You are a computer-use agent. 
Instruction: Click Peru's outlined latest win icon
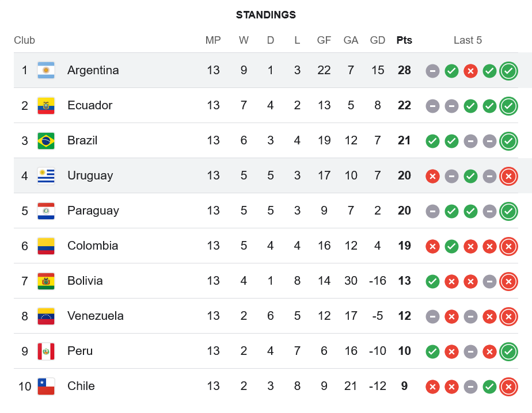508,351
